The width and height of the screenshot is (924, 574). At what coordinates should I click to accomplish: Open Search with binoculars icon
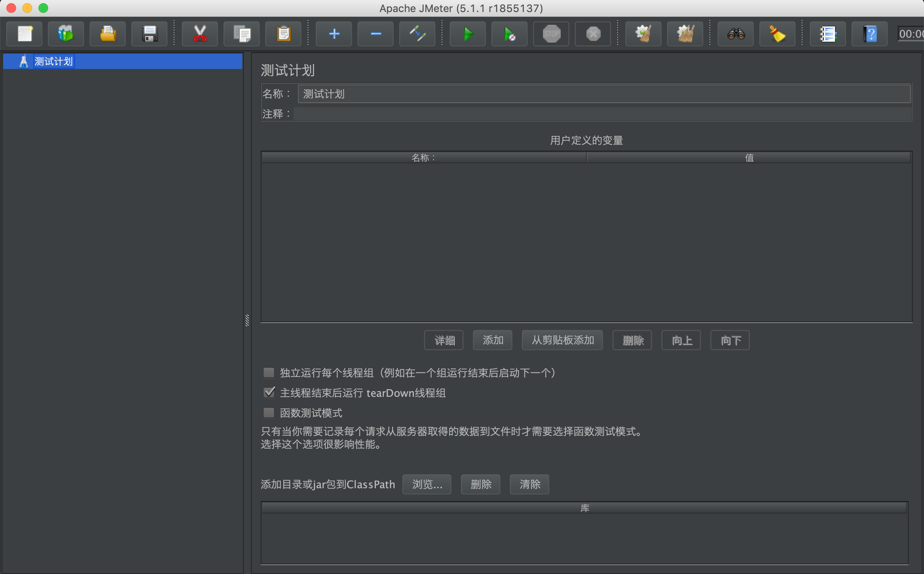(736, 34)
